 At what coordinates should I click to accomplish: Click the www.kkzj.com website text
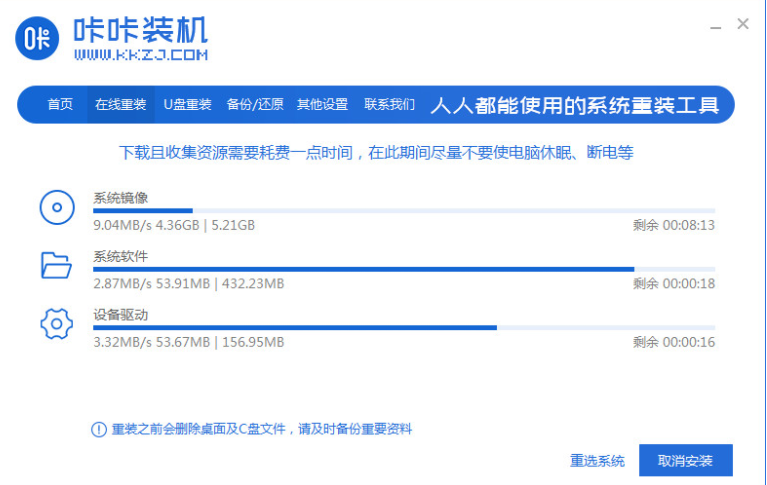140,55
